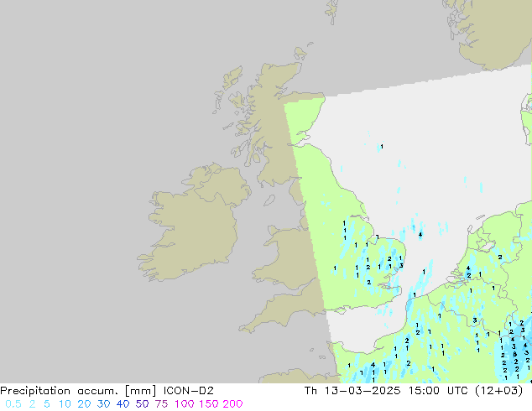Click the 30 mm legend value
The image size is (532, 411).
click(103, 404)
